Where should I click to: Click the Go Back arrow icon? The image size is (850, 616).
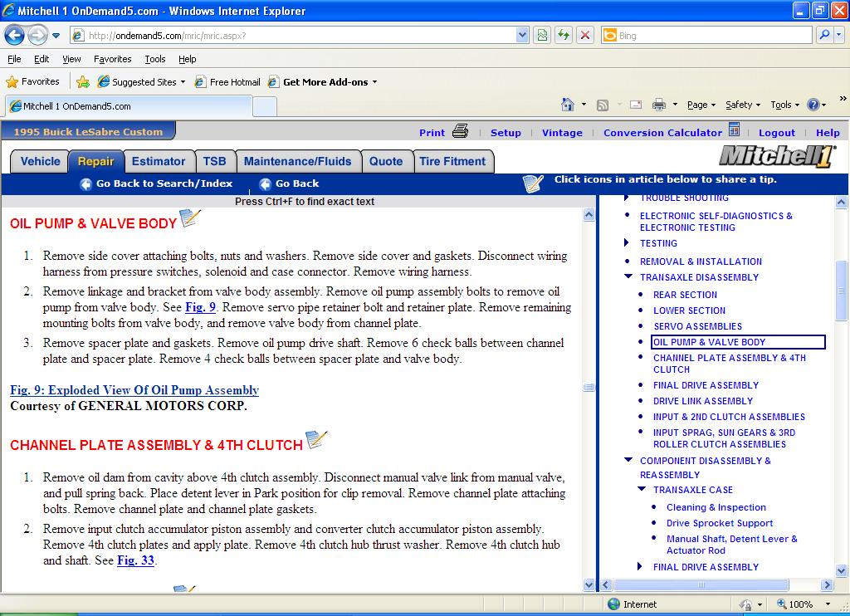click(x=265, y=183)
